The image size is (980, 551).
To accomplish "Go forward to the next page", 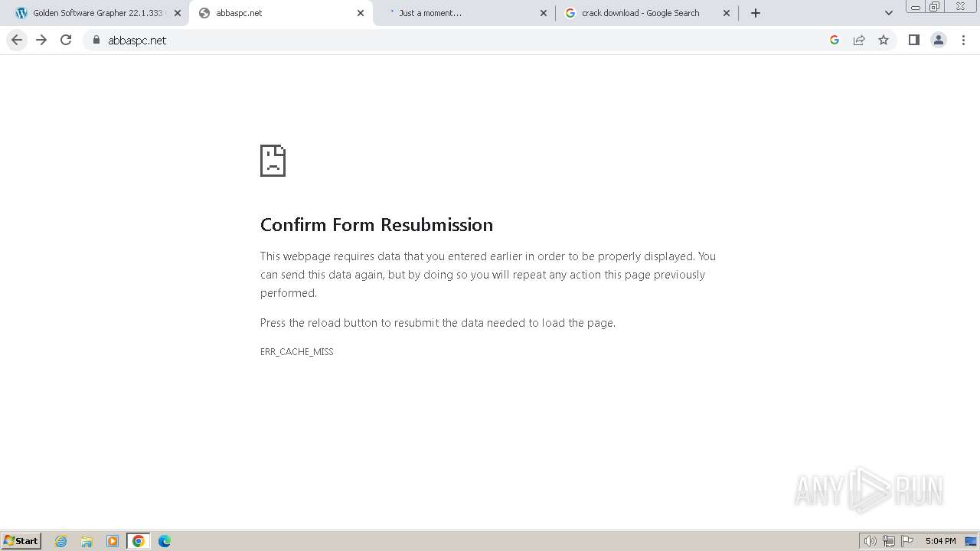I will [41, 40].
